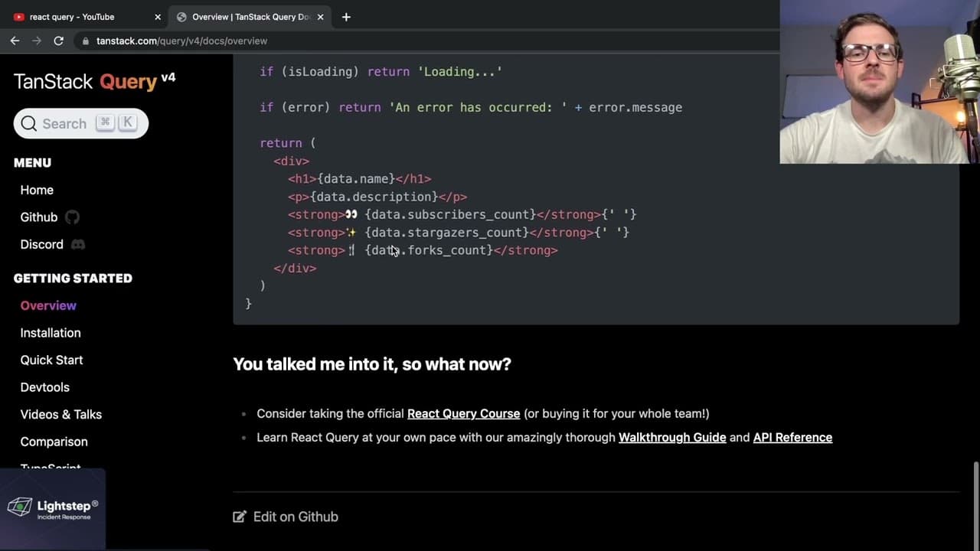Click the lock icon in the address bar
This screenshot has height=551, width=980.
86,41
